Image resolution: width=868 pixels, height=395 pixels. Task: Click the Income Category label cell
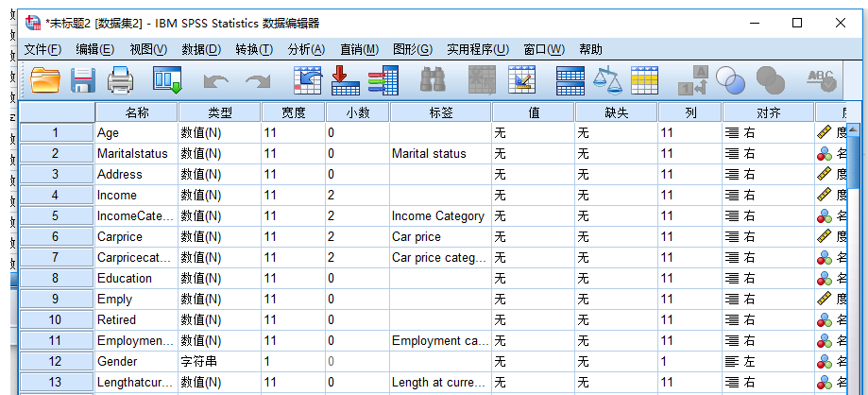point(441,216)
